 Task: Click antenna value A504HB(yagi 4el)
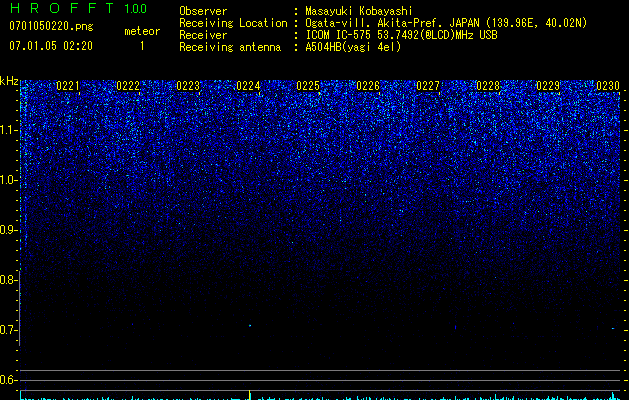pos(353,47)
